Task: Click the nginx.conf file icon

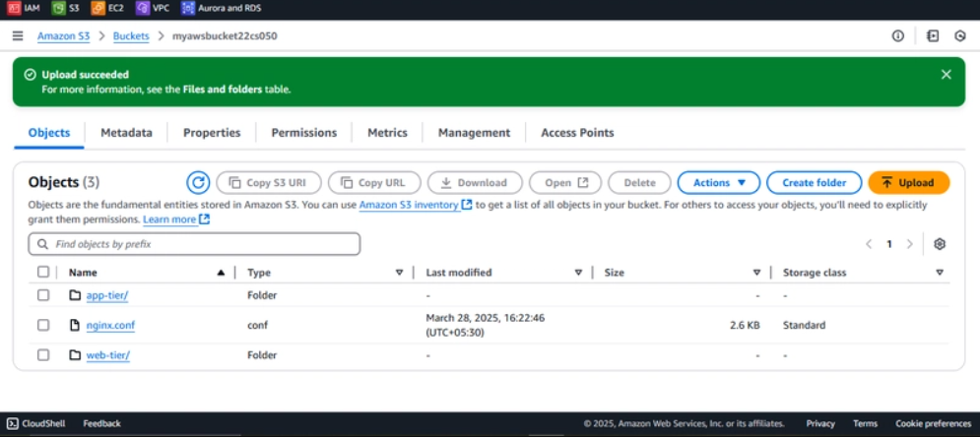Action: [x=75, y=325]
